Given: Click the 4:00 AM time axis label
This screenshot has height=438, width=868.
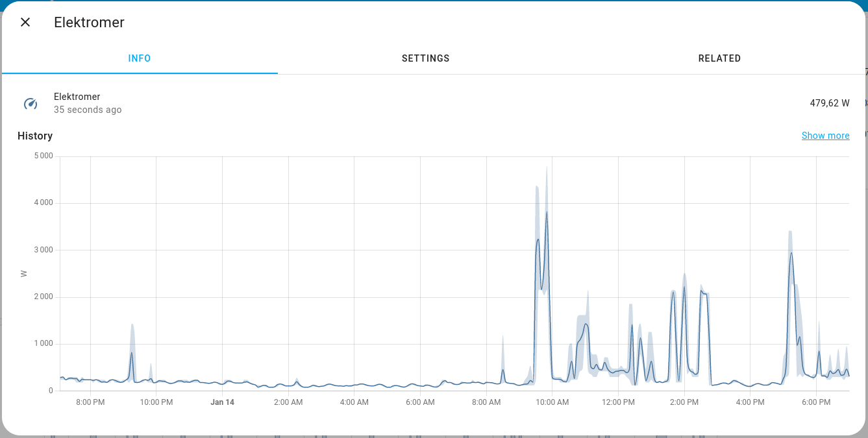Looking at the screenshot, I should [x=354, y=402].
